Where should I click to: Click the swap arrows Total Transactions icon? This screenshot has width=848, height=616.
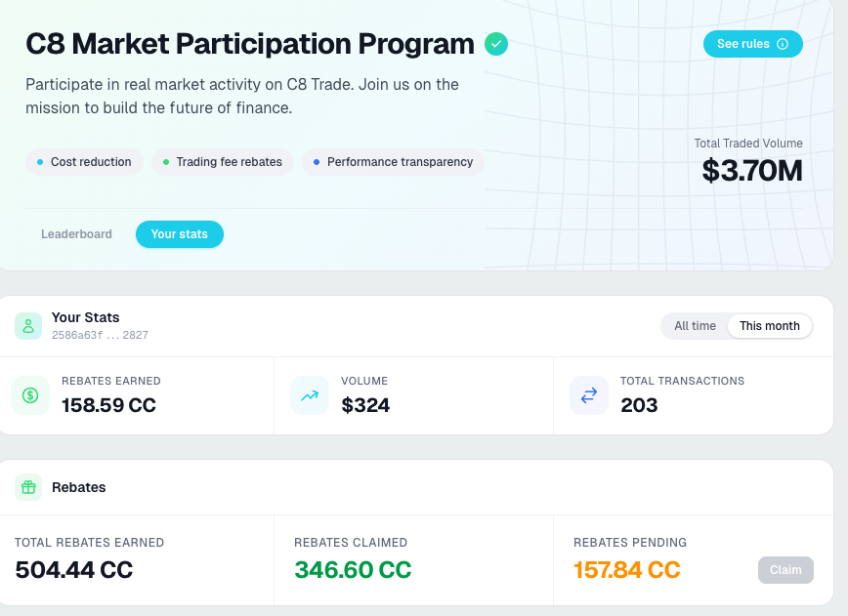point(589,395)
